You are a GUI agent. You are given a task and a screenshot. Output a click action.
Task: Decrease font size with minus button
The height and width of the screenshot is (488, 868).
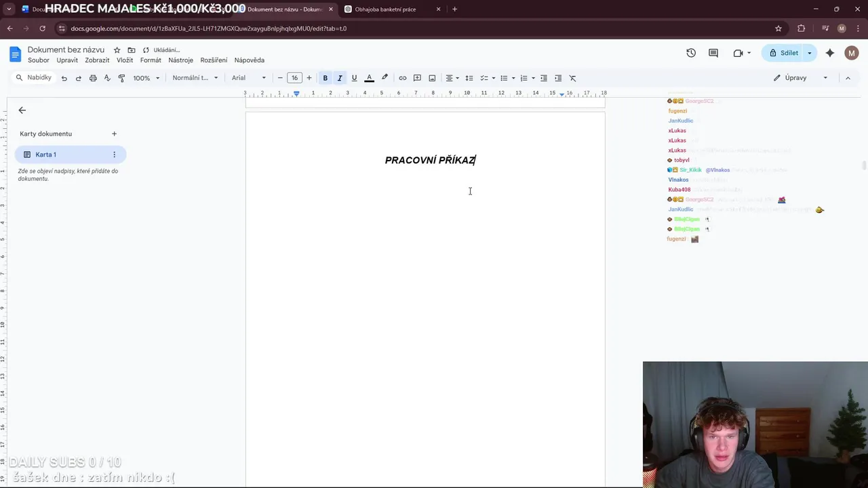(280, 78)
